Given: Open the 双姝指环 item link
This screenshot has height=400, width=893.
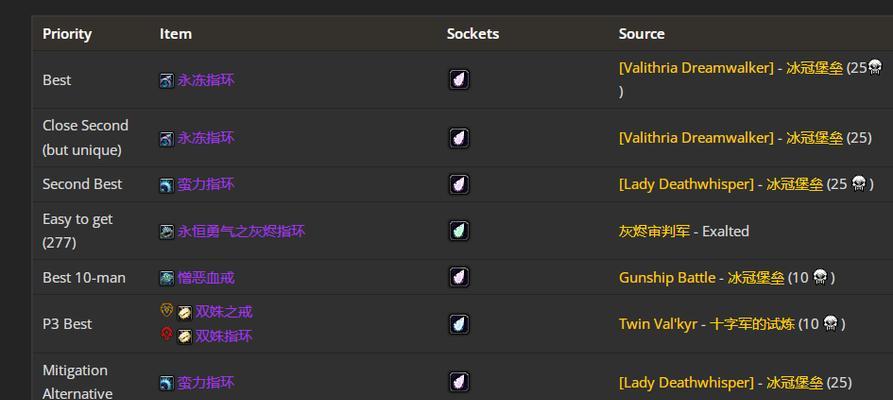Looking at the screenshot, I should (x=224, y=336).
